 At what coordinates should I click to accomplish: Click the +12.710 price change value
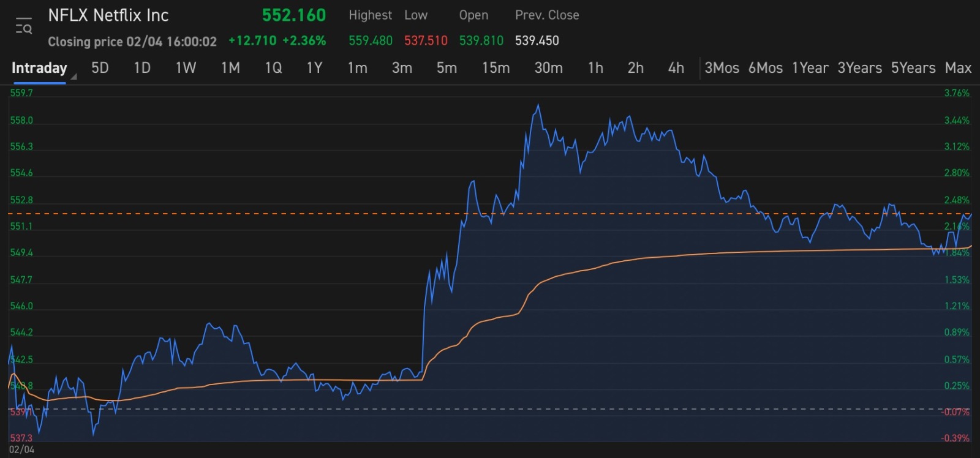click(252, 40)
